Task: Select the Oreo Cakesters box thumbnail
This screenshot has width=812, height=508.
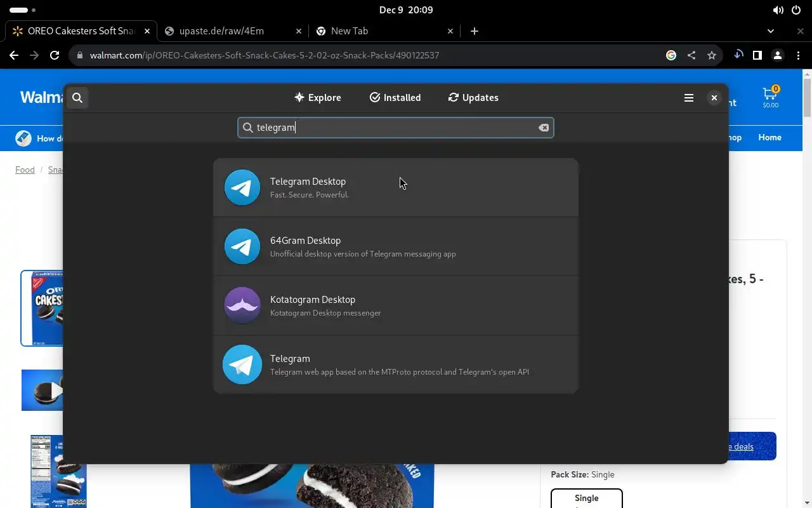Action: (x=42, y=308)
